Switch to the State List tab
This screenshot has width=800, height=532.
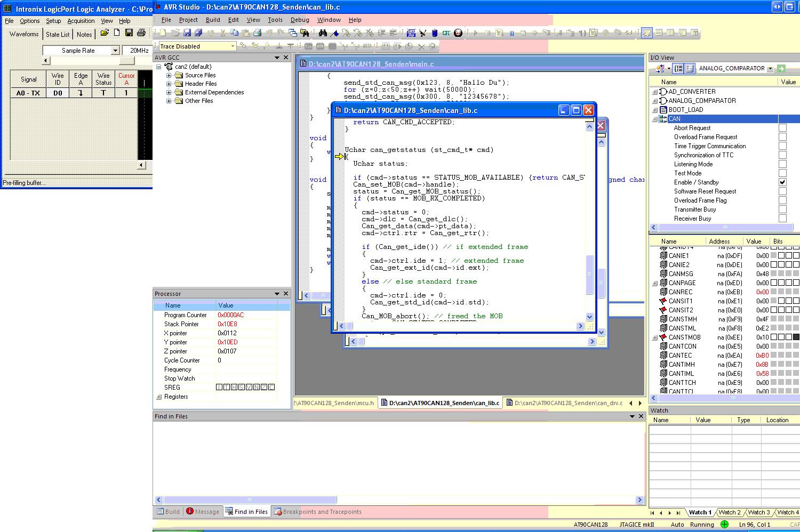tap(58, 34)
